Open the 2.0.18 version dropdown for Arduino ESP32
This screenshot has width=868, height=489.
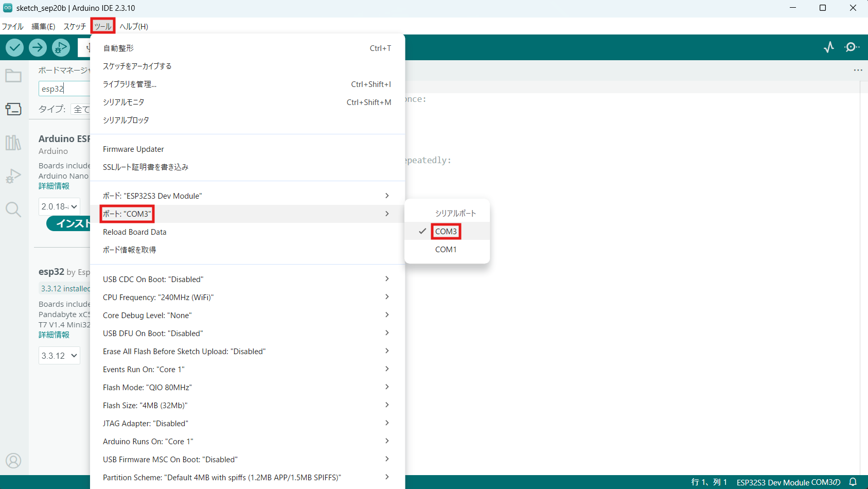59,206
